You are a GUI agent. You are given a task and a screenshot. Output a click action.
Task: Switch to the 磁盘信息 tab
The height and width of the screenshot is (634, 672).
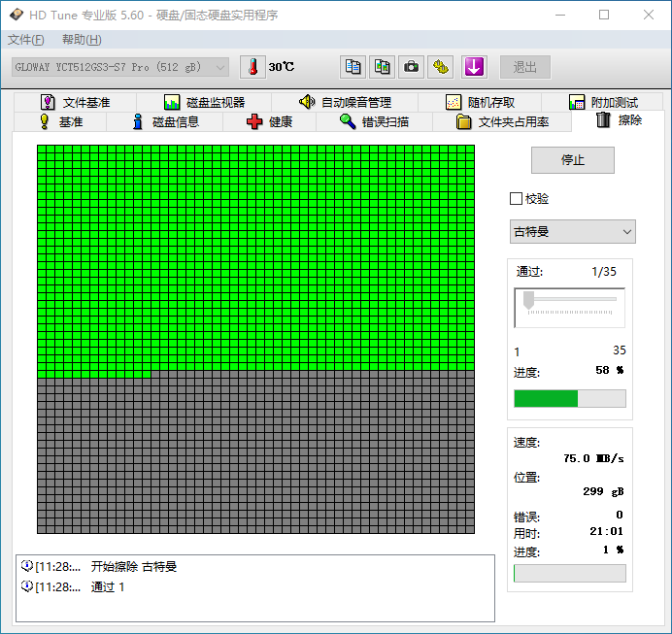click(x=165, y=121)
